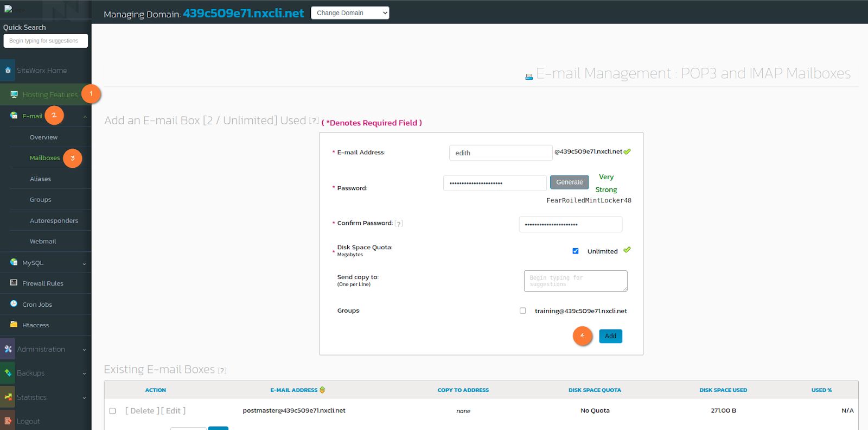
Task: Click the SiteWorx Home house icon
Action: click(x=8, y=70)
